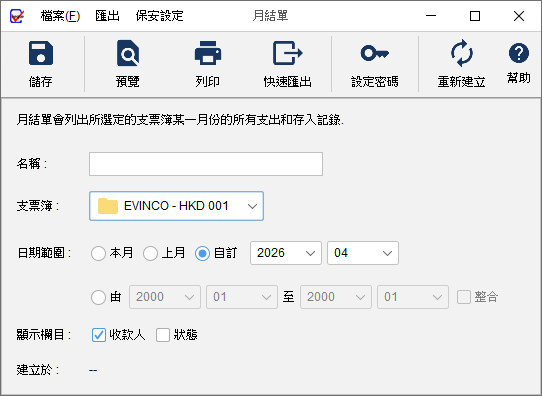542x396 pixels.
Task: Open the end month 01 dropdown beside 整合
Action: coord(413,297)
